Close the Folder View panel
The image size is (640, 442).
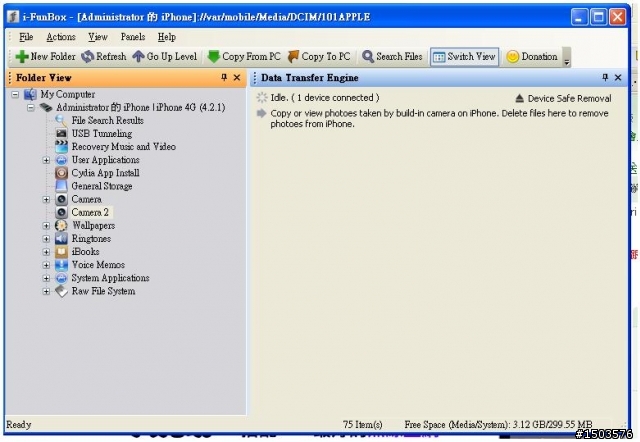237,77
